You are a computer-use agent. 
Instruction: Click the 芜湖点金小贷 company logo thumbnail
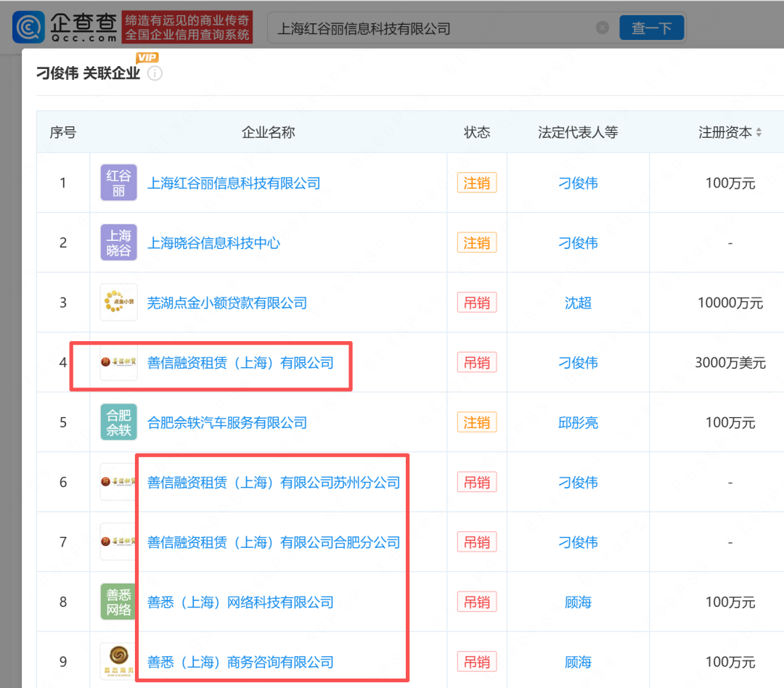[118, 303]
